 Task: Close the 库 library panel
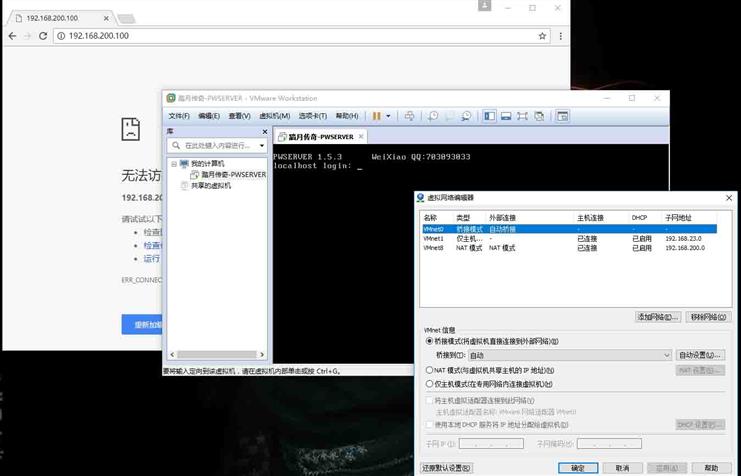(x=265, y=131)
